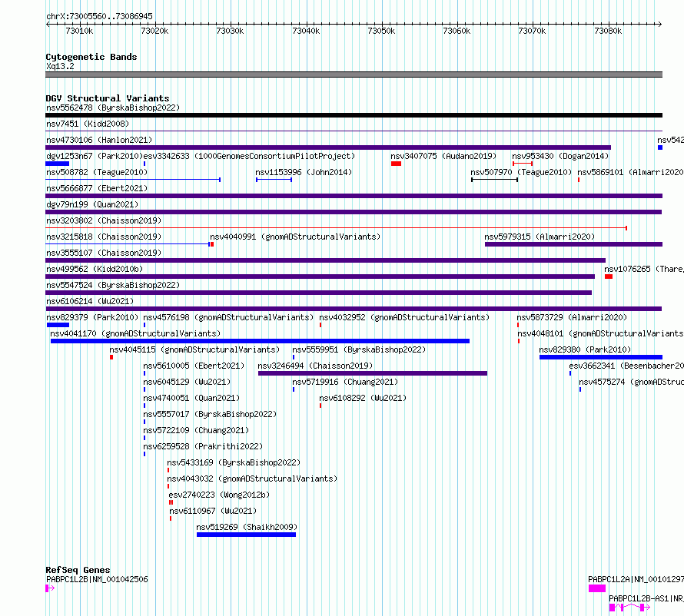Select the nsv829379 (Park2010) blue bar

pyautogui.click(x=58, y=325)
